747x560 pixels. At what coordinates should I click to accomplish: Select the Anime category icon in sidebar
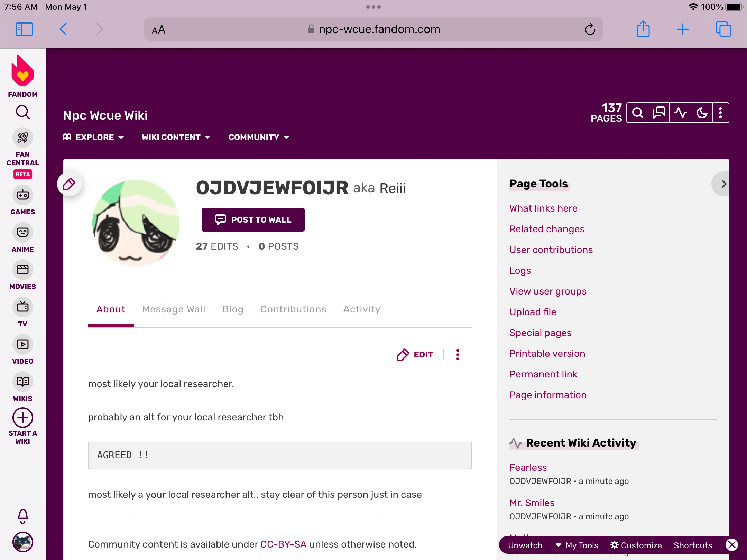[x=22, y=232]
